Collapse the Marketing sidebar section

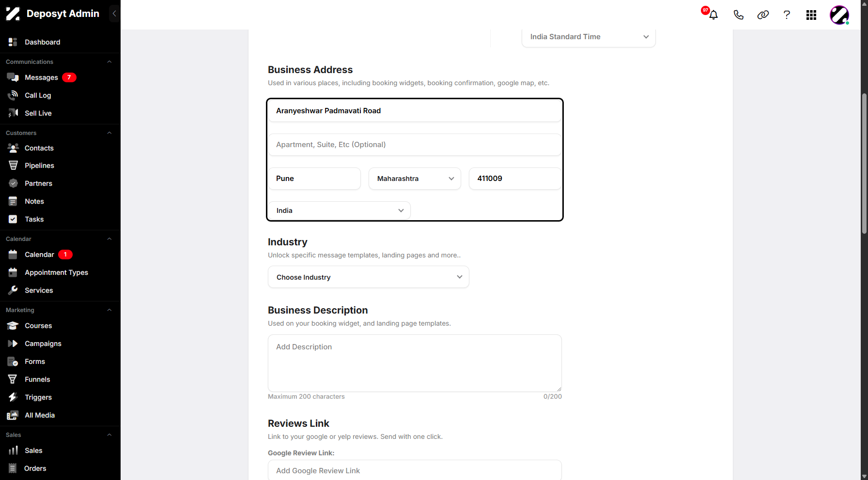[109, 310]
